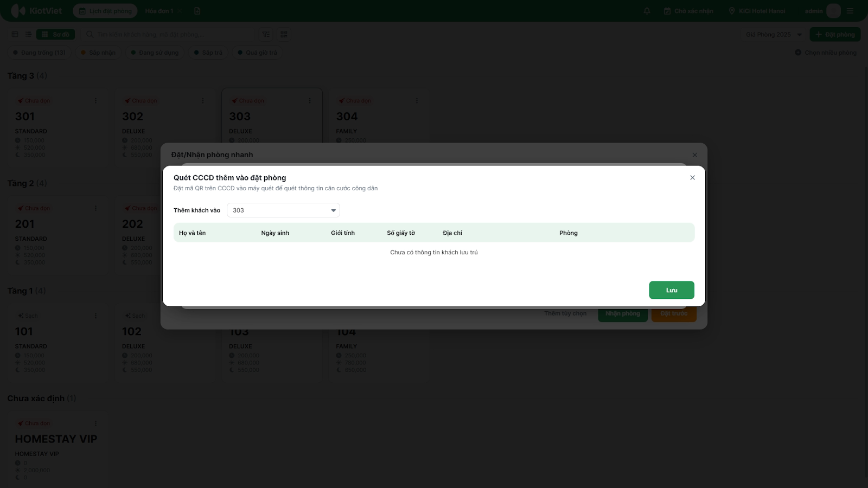
Task: Save scanned guests with the Lưu button
Action: tap(672, 290)
